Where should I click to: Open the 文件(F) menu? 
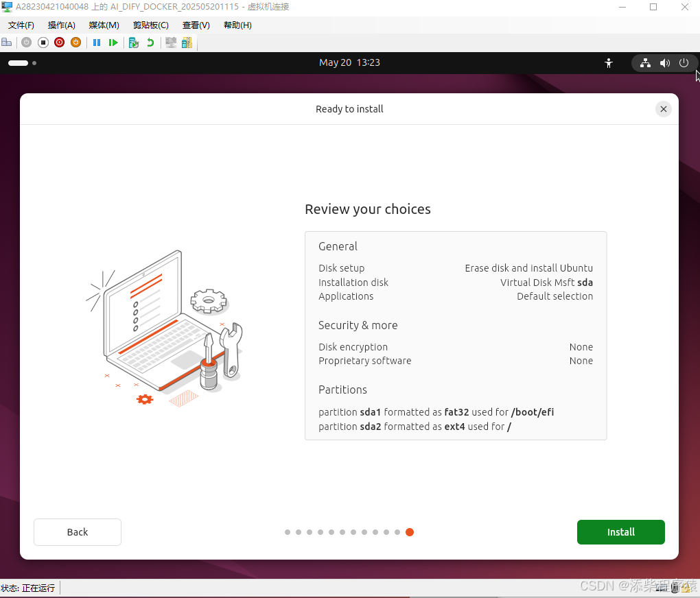21,25
